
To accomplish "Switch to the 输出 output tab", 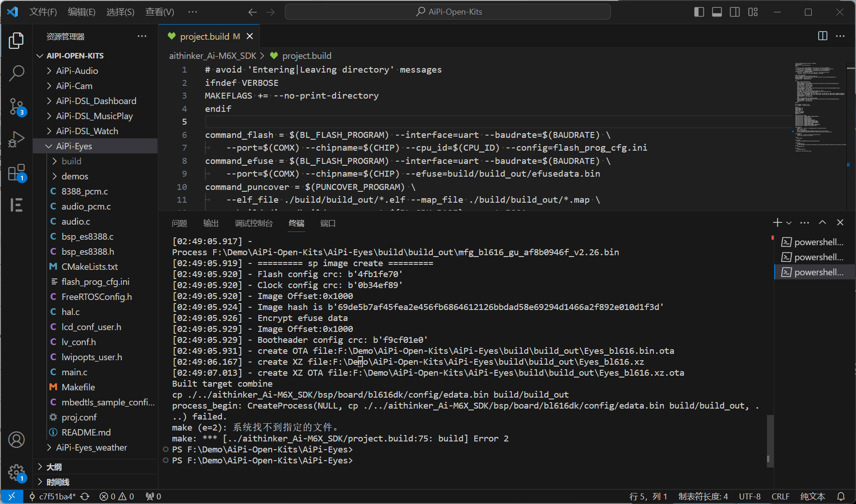I will tap(211, 223).
